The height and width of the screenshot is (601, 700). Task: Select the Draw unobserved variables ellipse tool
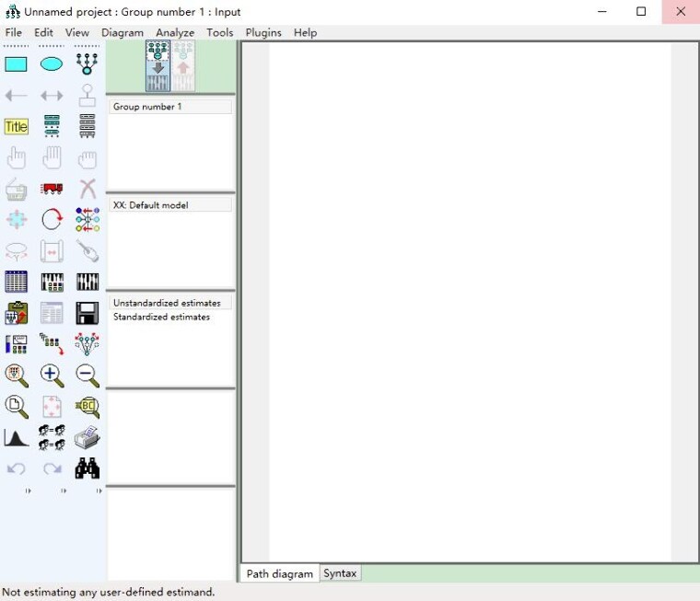tap(52, 64)
